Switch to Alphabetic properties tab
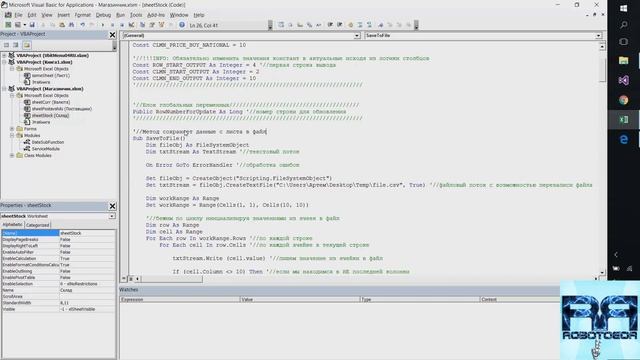This screenshot has height=360, width=640. (x=13, y=224)
